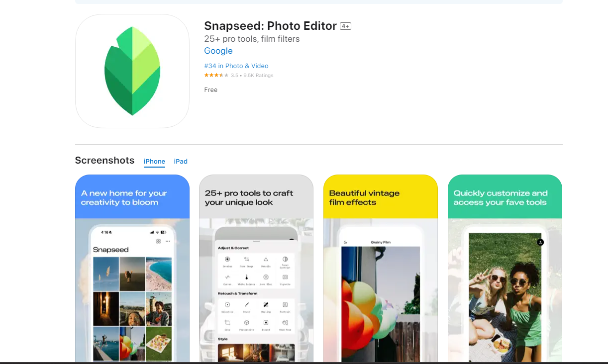Click the Tune Image sliders icon
Viewport: 608px width, 364px height.
246,259
